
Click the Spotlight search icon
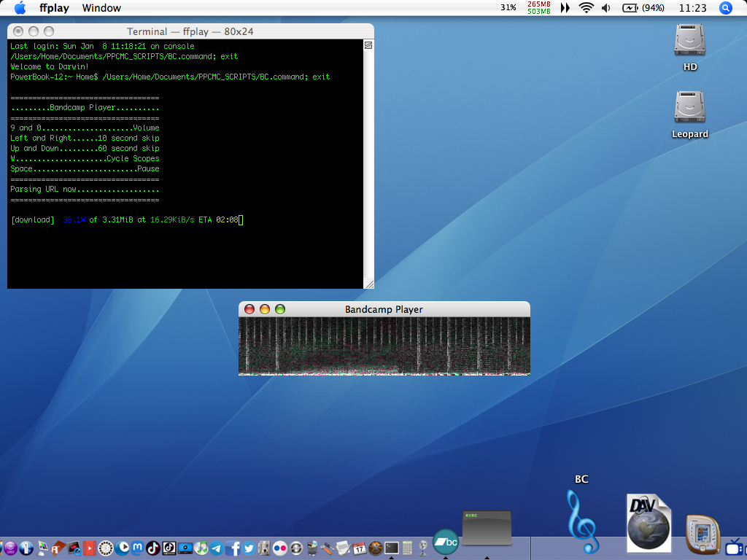725,8
